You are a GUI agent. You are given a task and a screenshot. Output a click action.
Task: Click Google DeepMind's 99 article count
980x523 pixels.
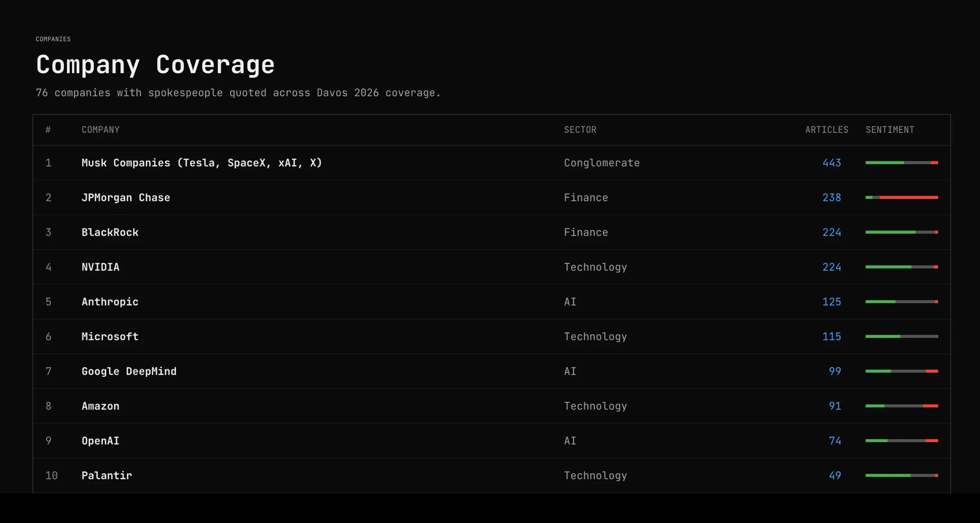[835, 371]
